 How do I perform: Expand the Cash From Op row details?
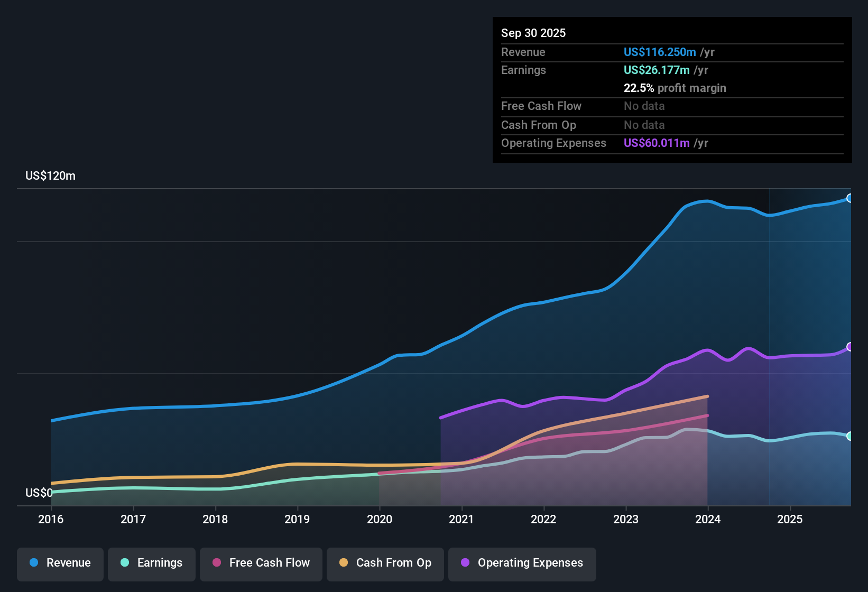tap(539, 125)
